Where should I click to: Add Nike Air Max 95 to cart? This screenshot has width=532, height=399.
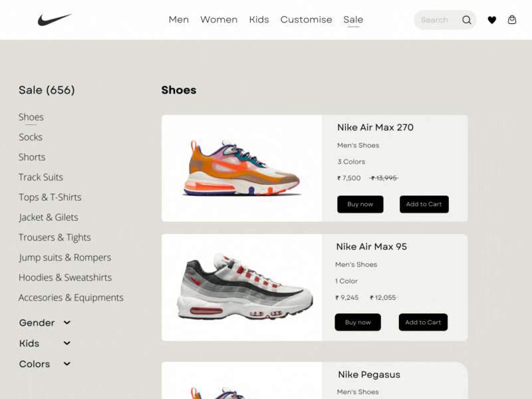tap(423, 322)
